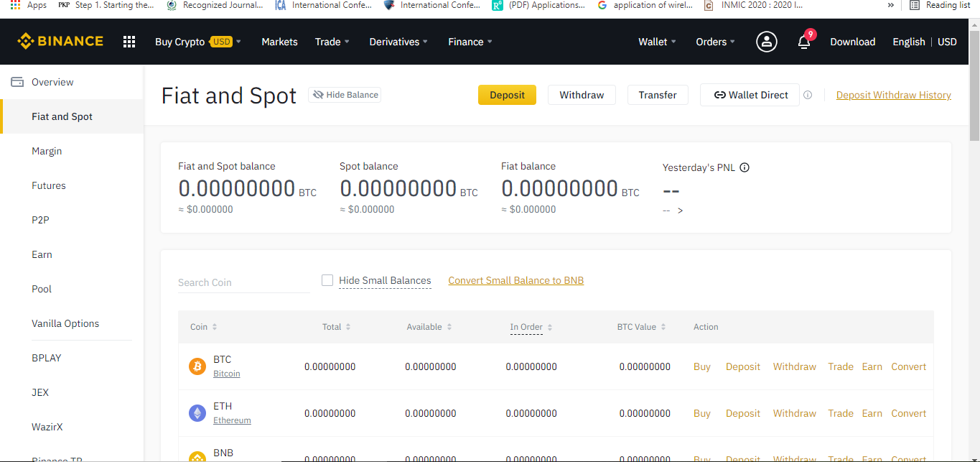Open the English language selector
The width and height of the screenshot is (980, 462).
pos(909,42)
